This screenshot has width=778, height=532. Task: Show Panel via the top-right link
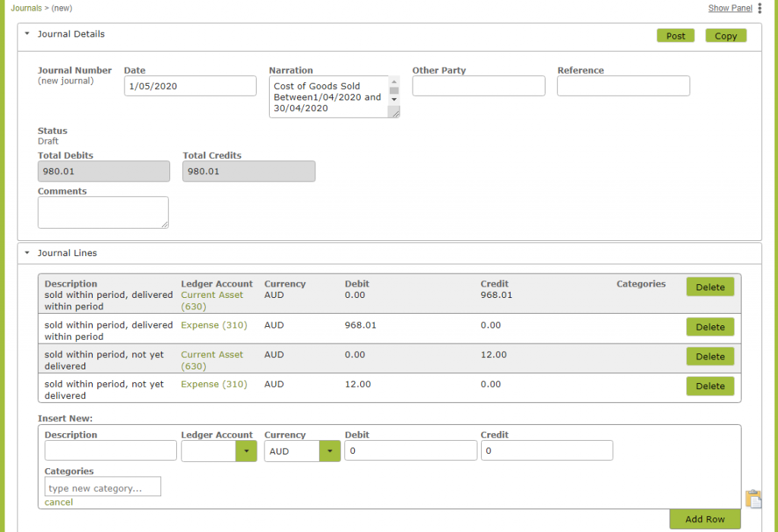pyautogui.click(x=729, y=8)
